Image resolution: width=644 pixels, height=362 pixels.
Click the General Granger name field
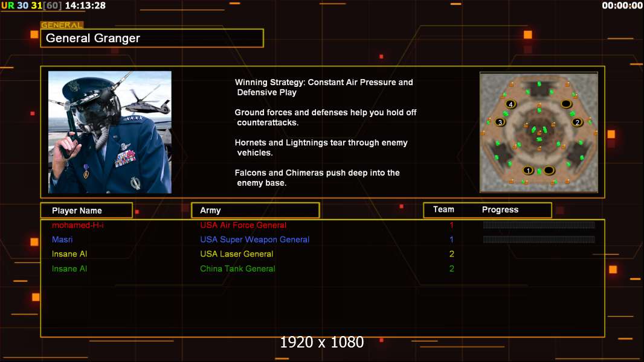(152, 38)
